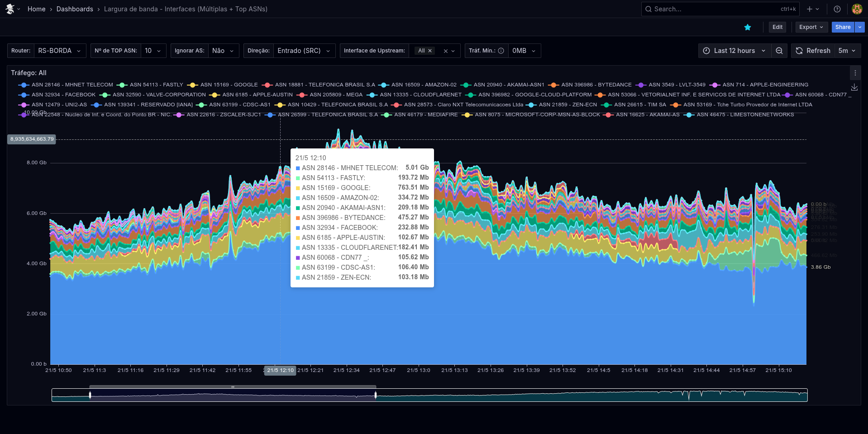The image size is (868, 434).
Task: Click the plus new-item icon in top bar
Action: (810, 9)
